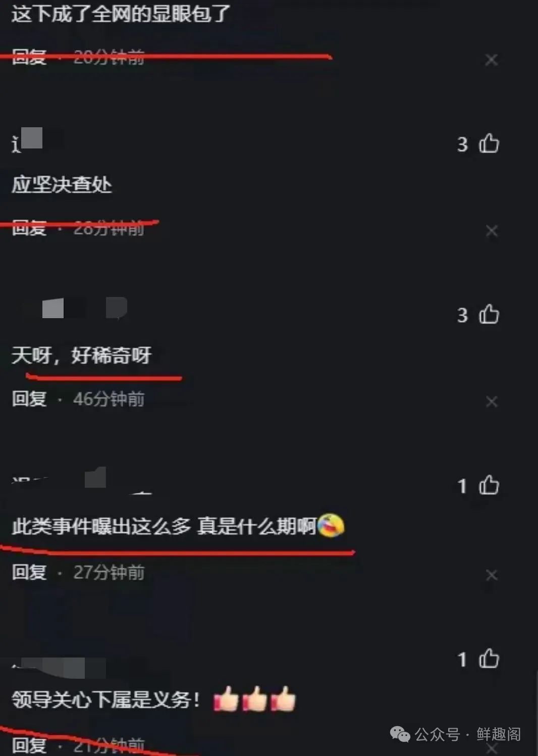Like the comment about 此类事件曝出这么多

pyautogui.click(x=489, y=485)
